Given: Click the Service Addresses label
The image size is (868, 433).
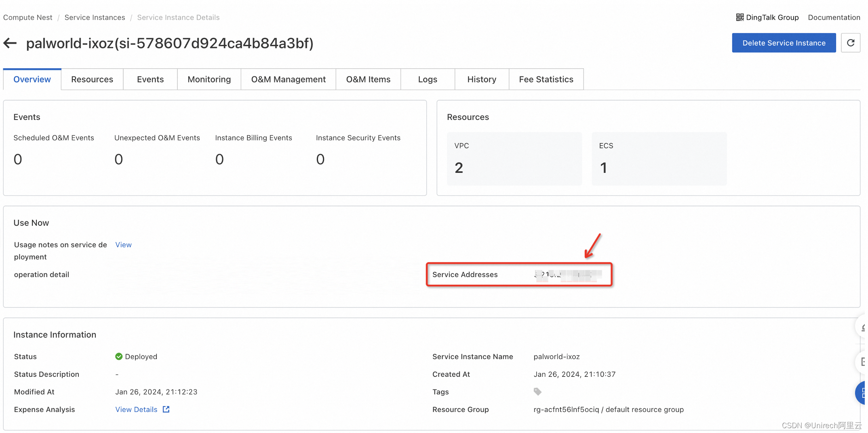Looking at the screenshot, I should (x=465, y=275).
